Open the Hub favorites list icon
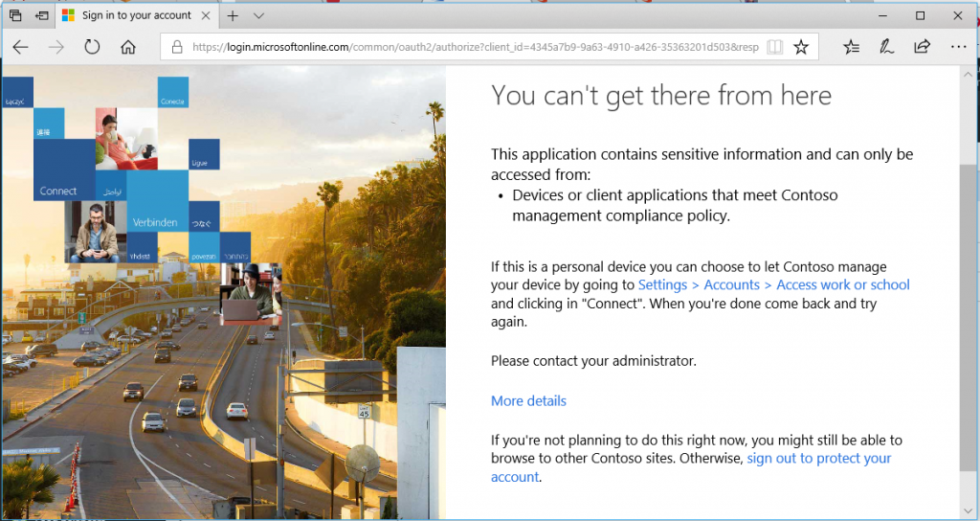980x521 pixels. [851, 47]
